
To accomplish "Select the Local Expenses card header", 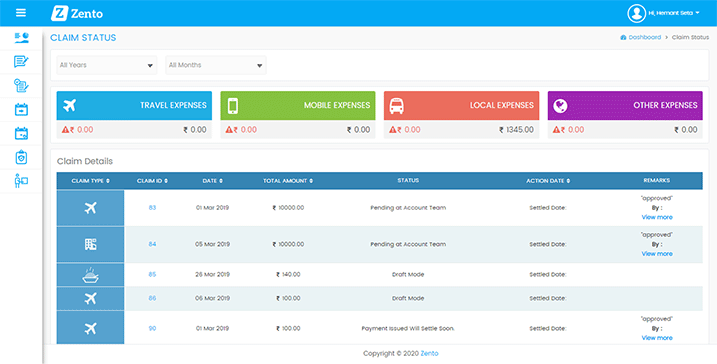I will click(461, 106).
